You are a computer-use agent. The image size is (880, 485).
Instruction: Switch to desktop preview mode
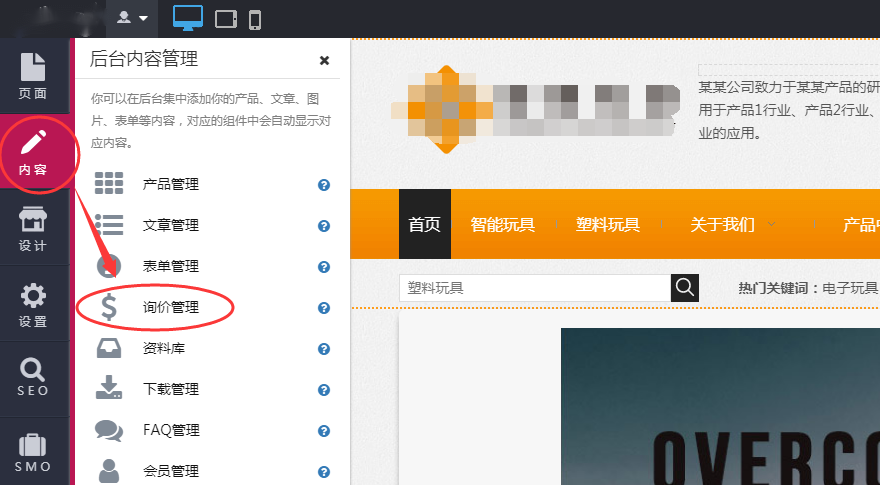(x=187, y=18)
